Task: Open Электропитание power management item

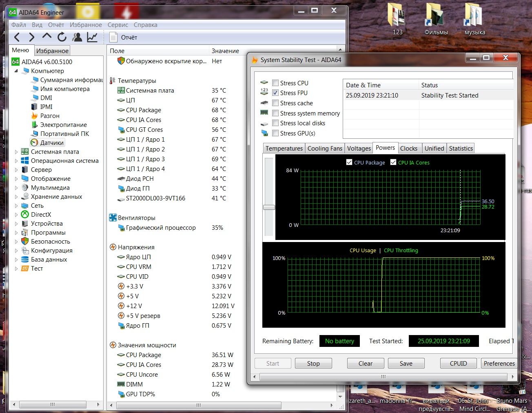Action: click(x=63, y=125)
